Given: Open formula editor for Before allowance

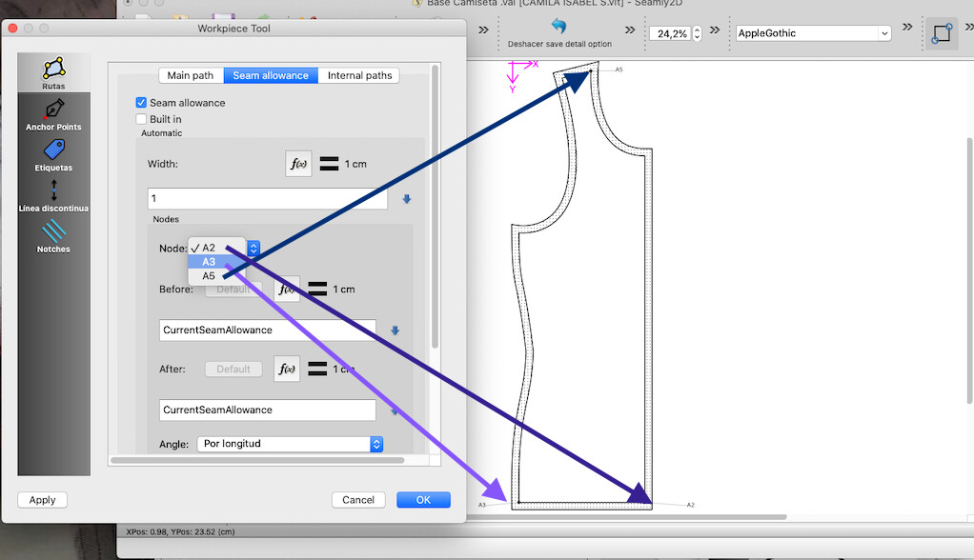Looking at the screenshot, I should 287,289.
